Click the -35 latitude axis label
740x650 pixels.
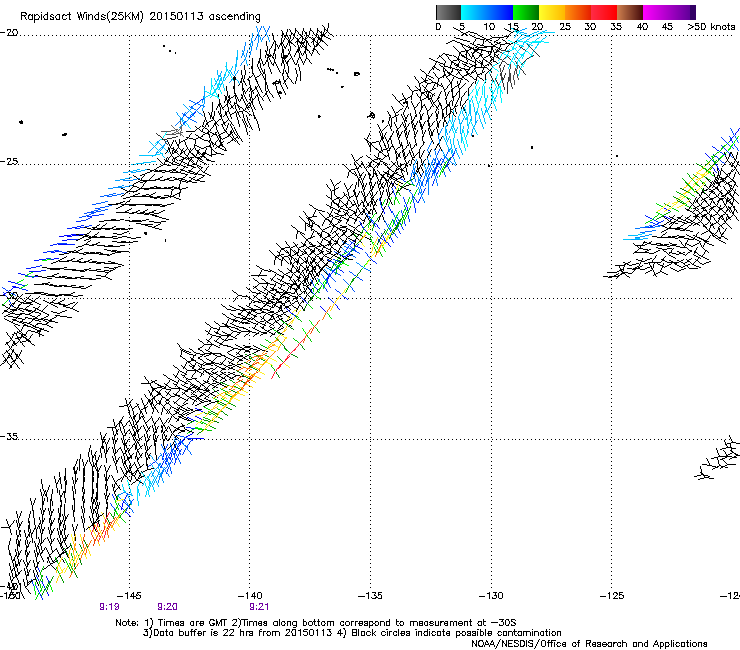[x=9, y=436]
